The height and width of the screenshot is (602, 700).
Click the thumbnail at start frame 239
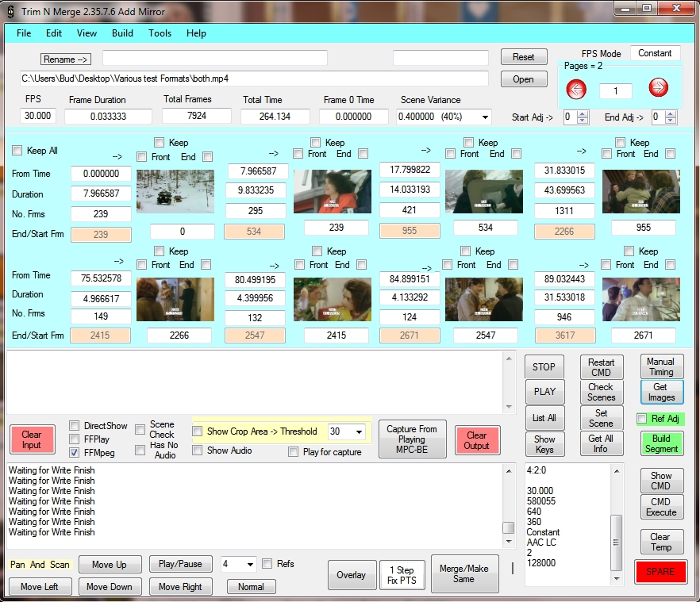pos(332,191)
